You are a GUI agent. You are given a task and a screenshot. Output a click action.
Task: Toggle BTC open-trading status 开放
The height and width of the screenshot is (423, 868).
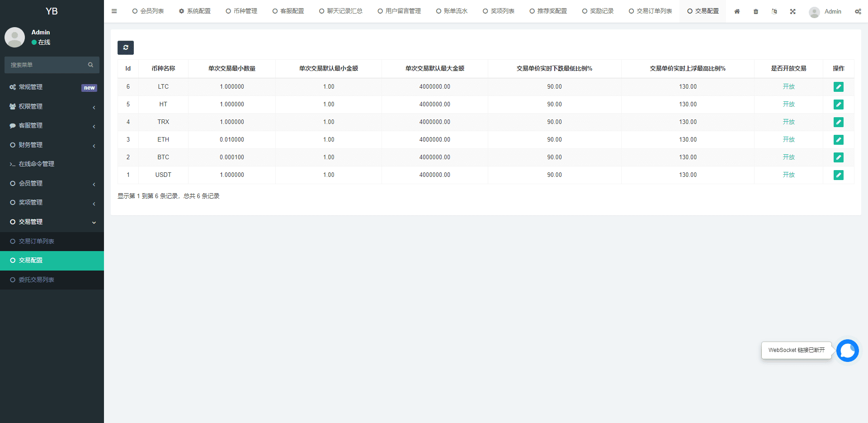pyautogui.click(x=788, y=157)
